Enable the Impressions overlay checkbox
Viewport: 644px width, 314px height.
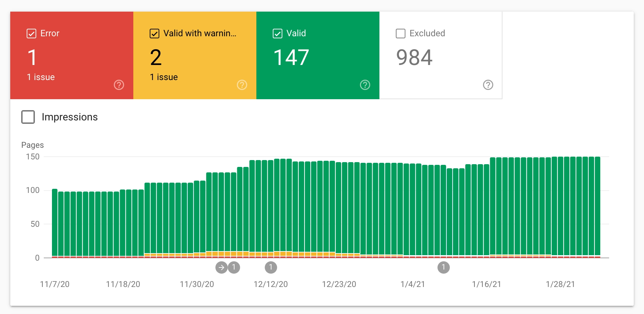click(28, 117)
